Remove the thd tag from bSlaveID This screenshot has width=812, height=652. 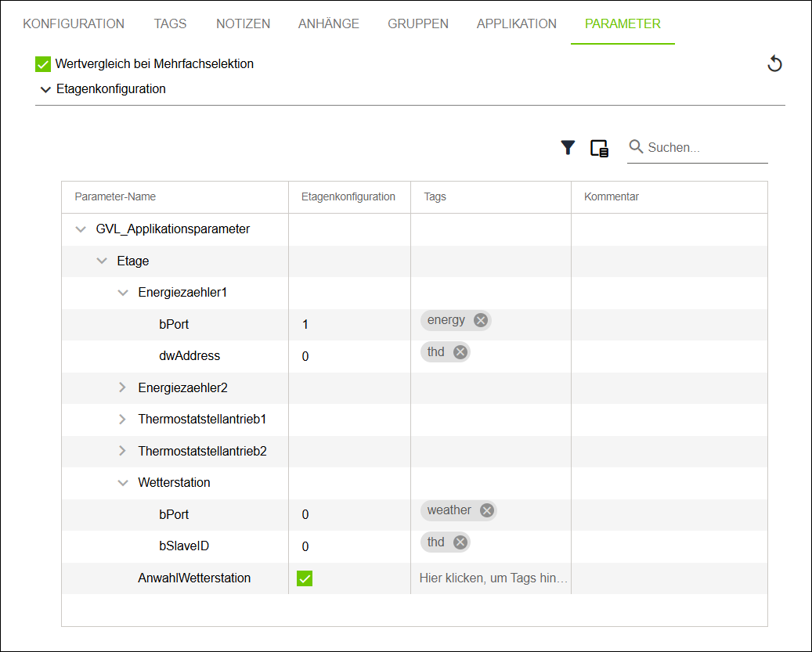tap(460, 542)
